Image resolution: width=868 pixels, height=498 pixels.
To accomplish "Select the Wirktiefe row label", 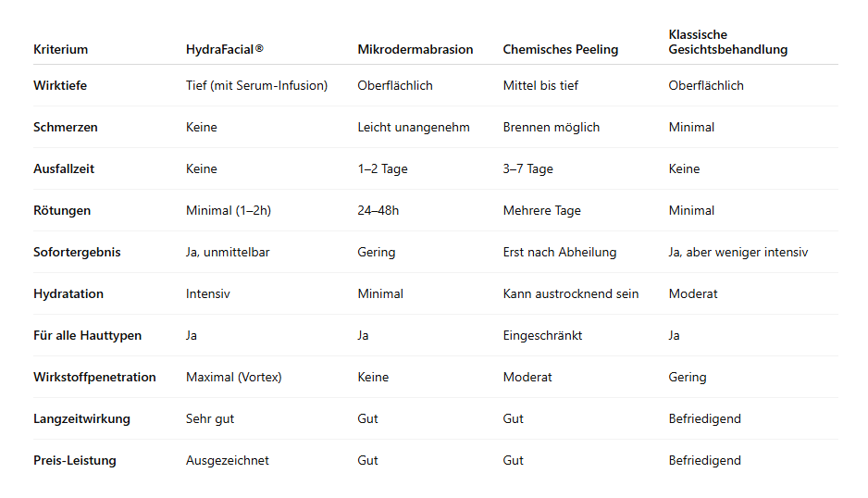I will (x=60, y=85).
